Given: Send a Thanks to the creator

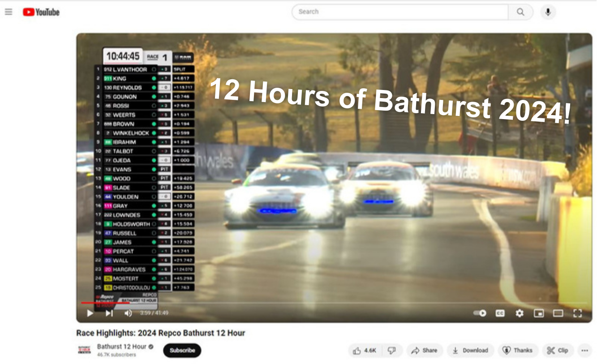Looking at the screenshot, I should click(x=518, y=351).
